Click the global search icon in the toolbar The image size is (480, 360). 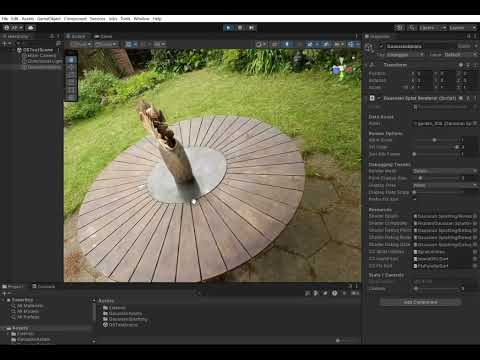(412, 28)
